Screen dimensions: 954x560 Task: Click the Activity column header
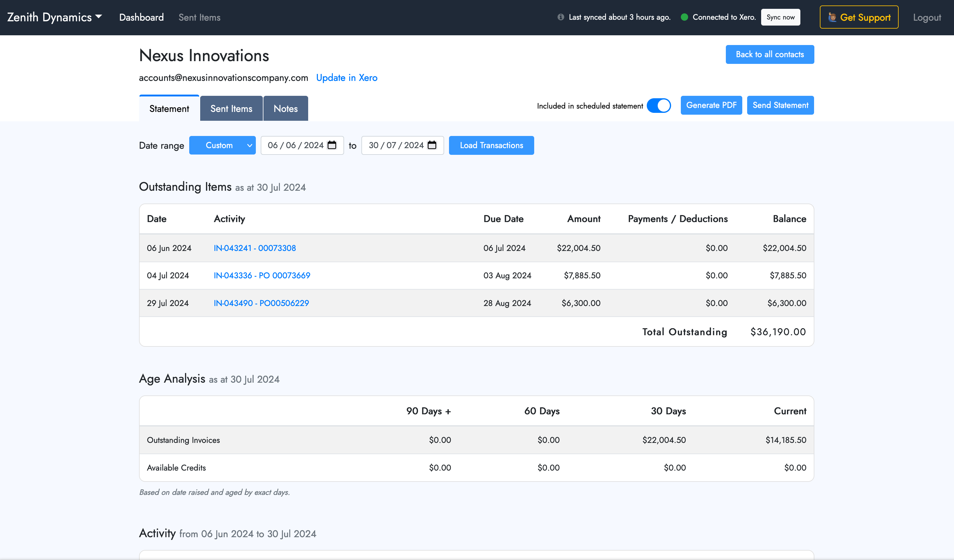click(229, 219)
